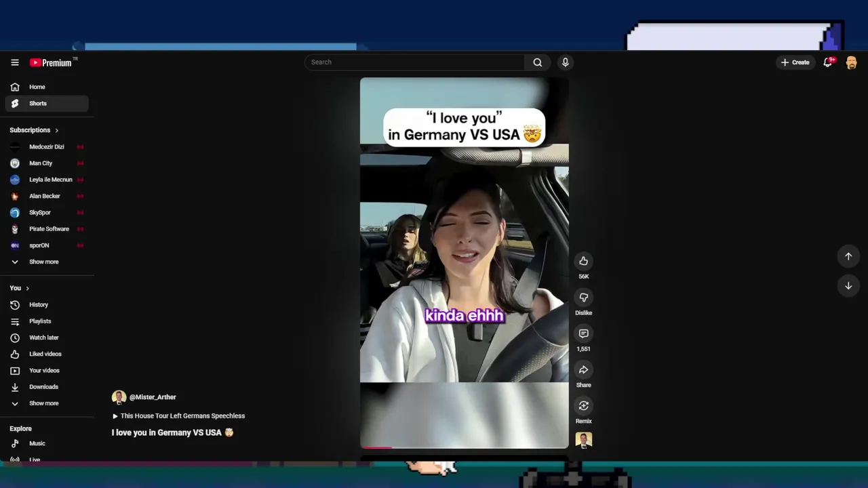Viewport: 868px width, 488px height.
Task: Click the short title I love you in Germany VS USA
Action: 172,432
